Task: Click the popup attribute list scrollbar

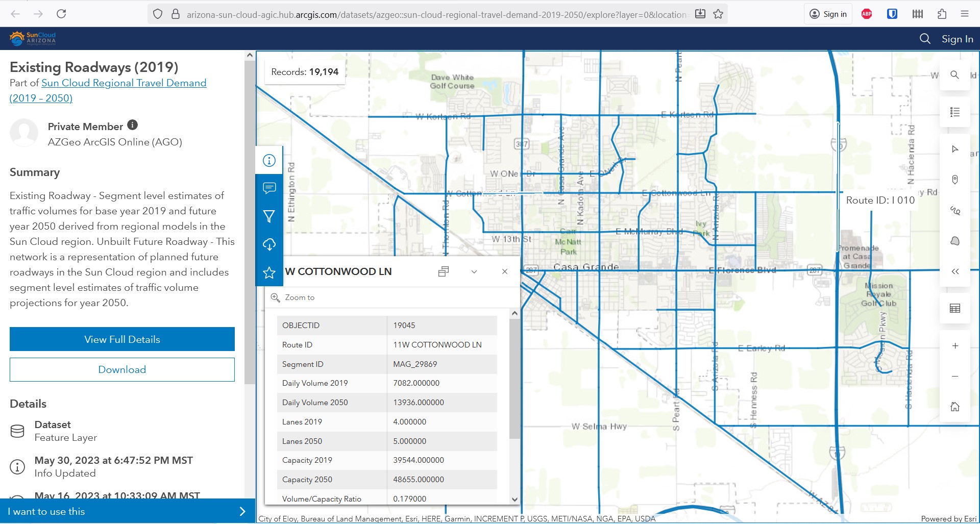Action: [514, 378]
